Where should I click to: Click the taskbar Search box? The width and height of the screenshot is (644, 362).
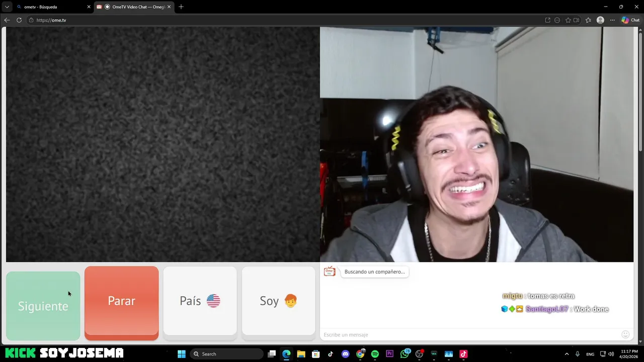click(x=226, y=354)
